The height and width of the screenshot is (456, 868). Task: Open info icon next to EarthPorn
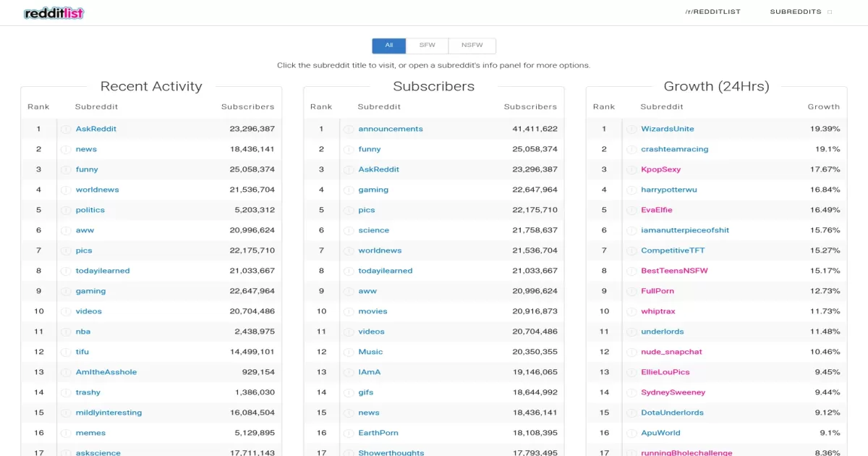348,433
